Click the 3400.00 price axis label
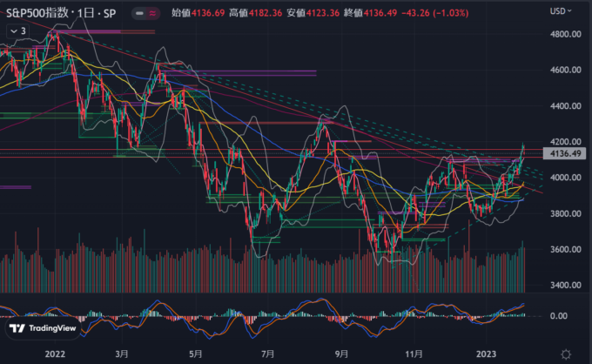The image size is (592, 364). 566,285
